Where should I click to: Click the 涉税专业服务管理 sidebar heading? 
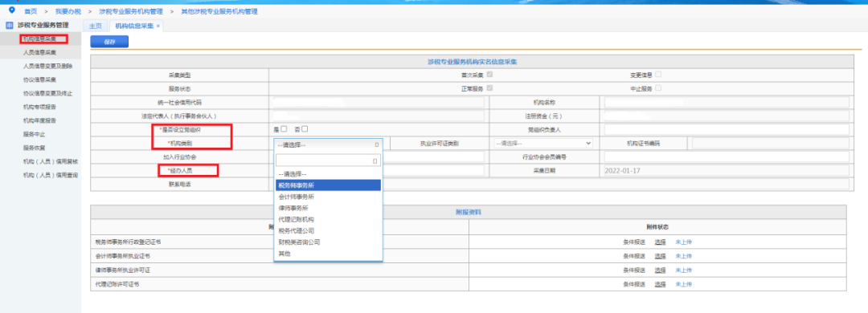pyautogui.click(x=43, y=25)
